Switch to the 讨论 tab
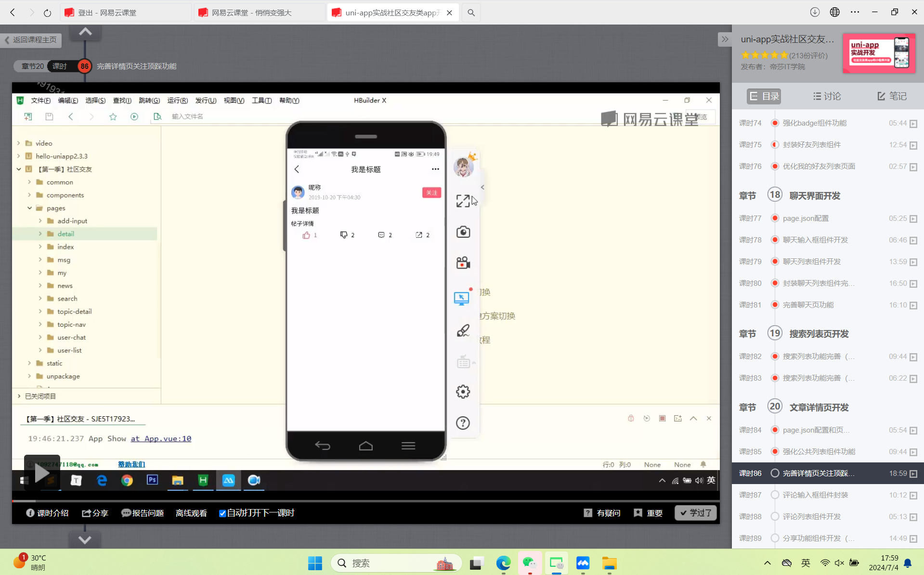The height and width of the screenshot is (575, 924). (x=827, y=96)
